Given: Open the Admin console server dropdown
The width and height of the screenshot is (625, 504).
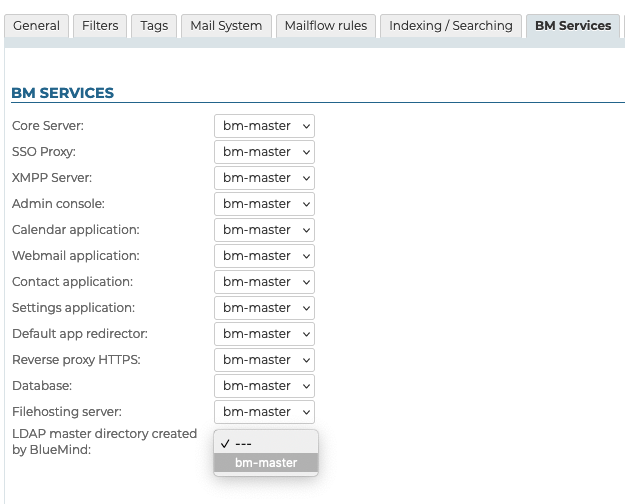Looking at the screenshot, I should click(x=264, y=204).
